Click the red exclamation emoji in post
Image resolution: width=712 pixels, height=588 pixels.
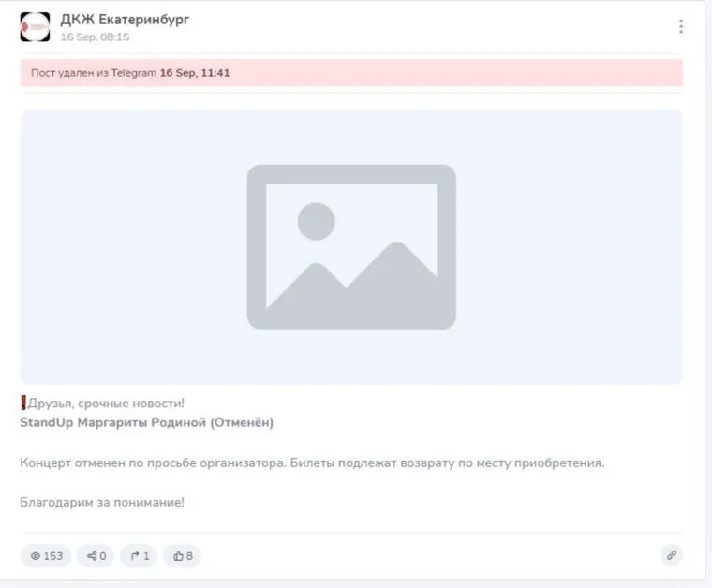[23, 403]
